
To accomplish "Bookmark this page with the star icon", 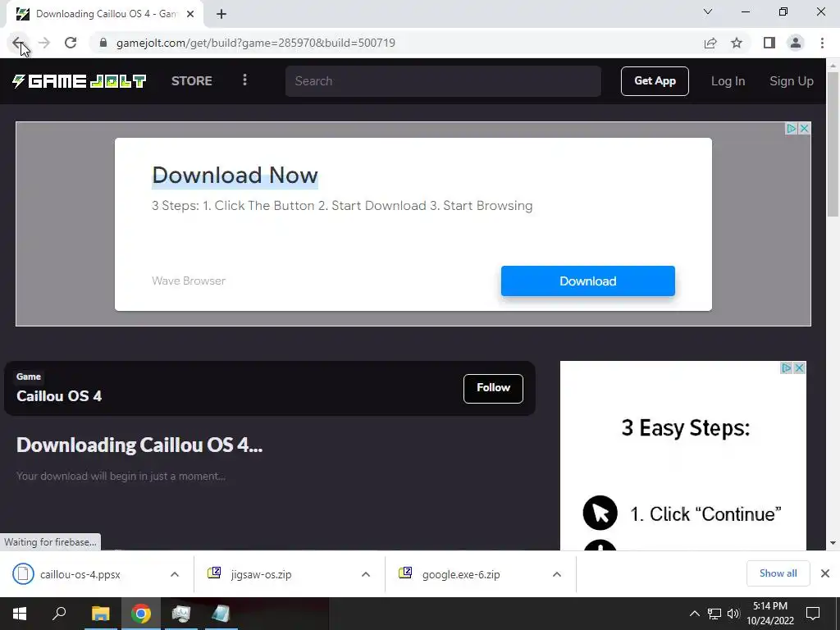I will click(737, 43).
